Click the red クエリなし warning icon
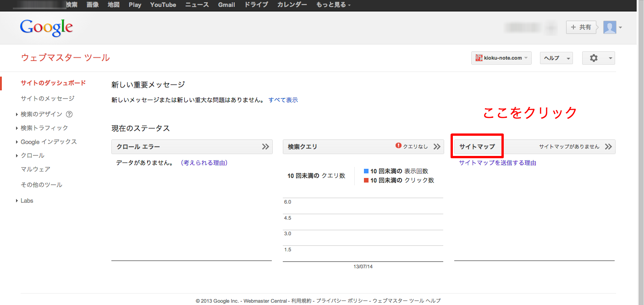This screenshot has height=305, width=644. coord(398,146)
